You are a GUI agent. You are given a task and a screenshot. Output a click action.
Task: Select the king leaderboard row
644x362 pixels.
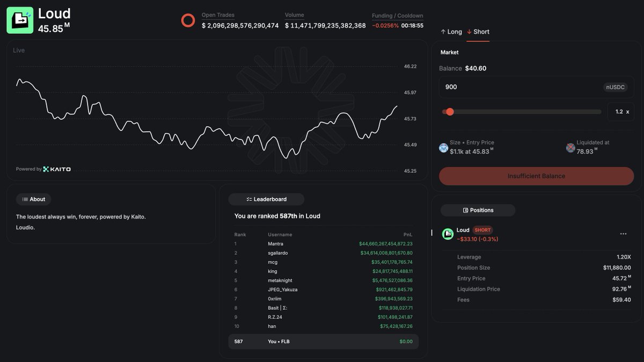click(x=323, y=271)
